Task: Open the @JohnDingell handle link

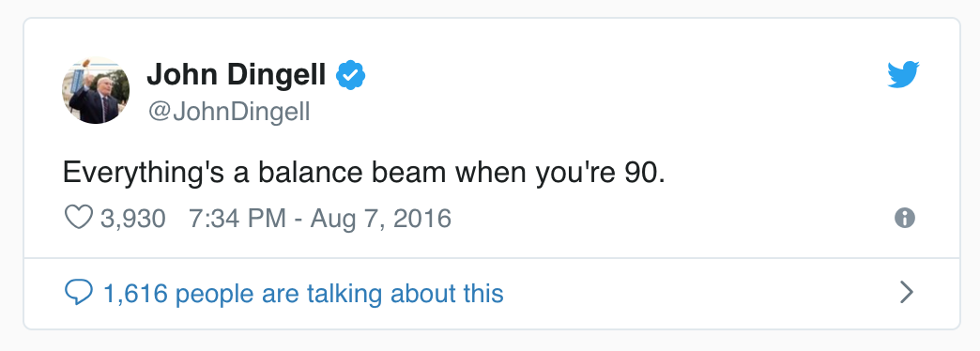Action: [x=229, y=113]
